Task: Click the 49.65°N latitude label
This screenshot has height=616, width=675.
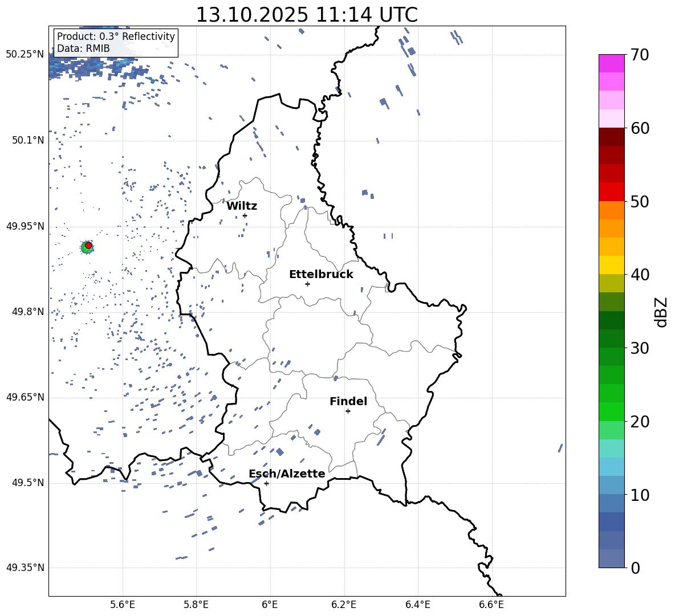Action: (x=25, y=397)
